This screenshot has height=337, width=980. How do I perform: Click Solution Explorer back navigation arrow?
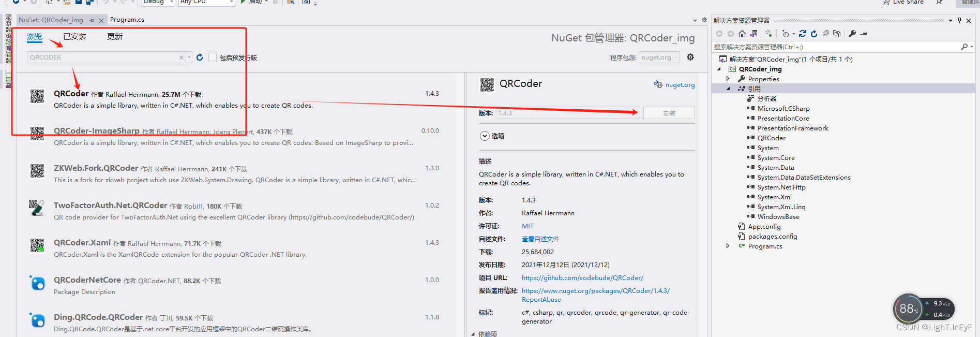pyautogui.click(x=719, y=34)
